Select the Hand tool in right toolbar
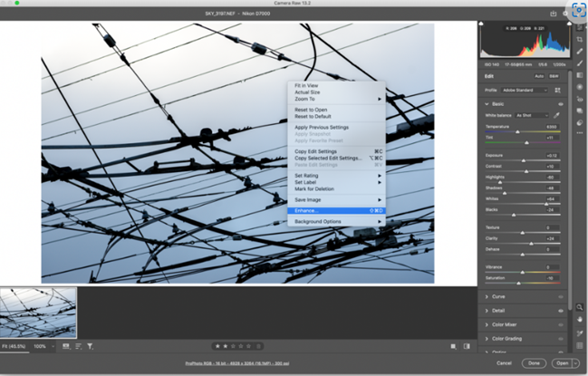 click(580, 319)
